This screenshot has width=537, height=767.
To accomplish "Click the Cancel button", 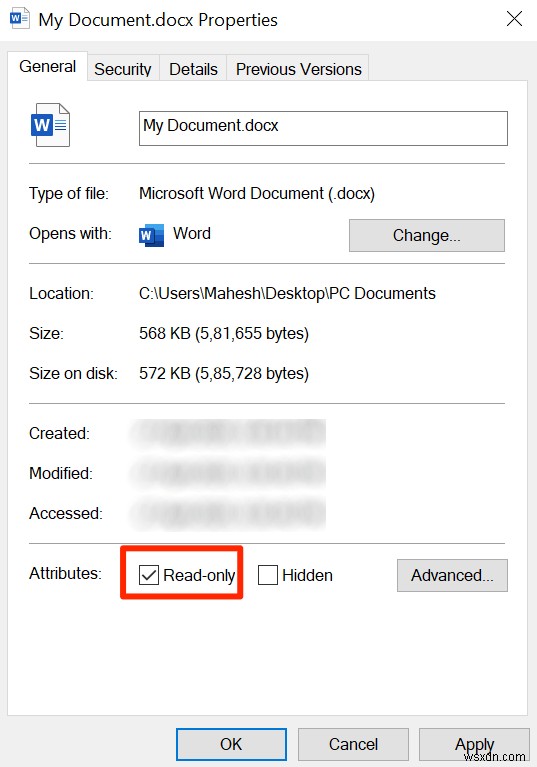I will (x=353, y=744).
